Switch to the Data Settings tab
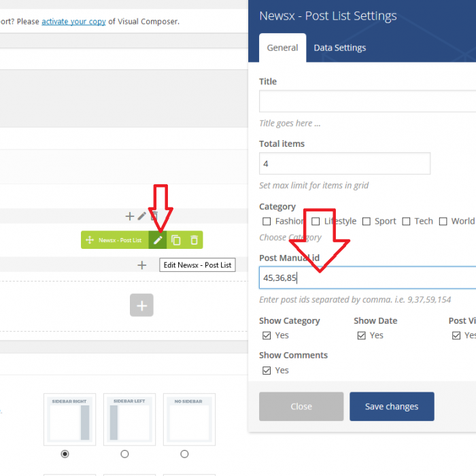The image size is (476, 476). [339, 48]
